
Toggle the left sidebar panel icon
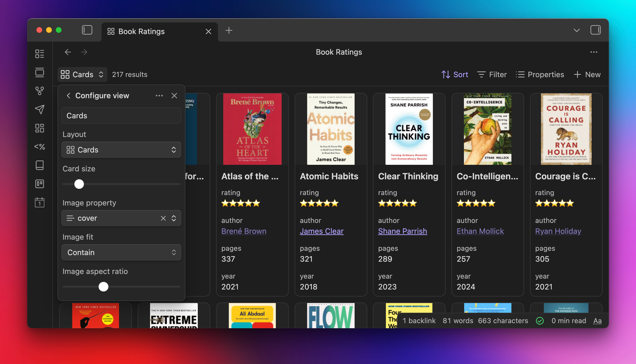coord(87,30)
